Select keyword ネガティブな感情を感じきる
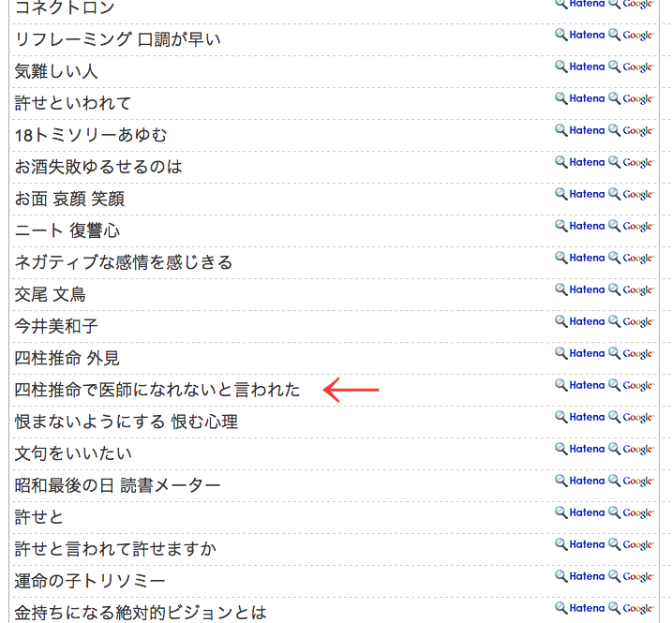The height and width of the screenshot is (623, 672). click(124, 262)
